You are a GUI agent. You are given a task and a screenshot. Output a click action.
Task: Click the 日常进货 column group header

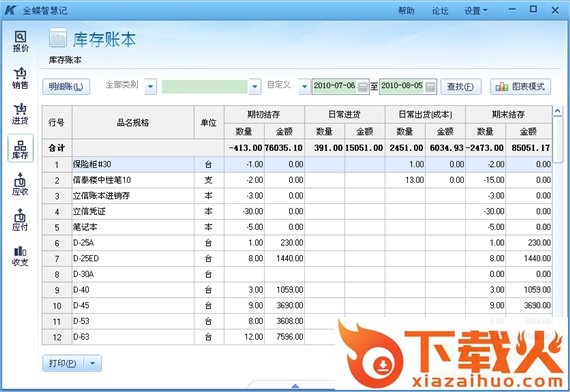pos(345,115)
